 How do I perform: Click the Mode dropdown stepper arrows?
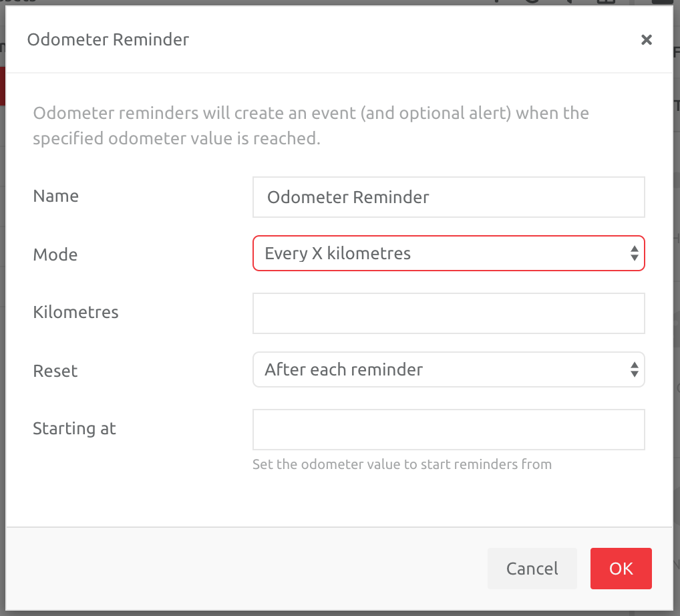634,254
